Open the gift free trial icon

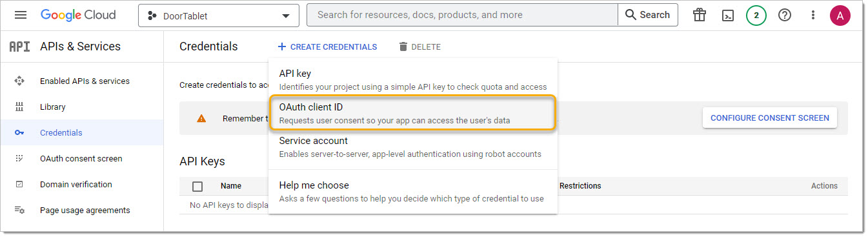click(700, 15)
